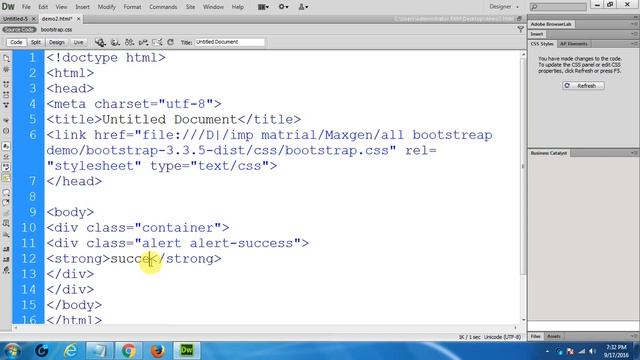Switch to Split view
640x360 pixels.
click(x=36, y=42)
